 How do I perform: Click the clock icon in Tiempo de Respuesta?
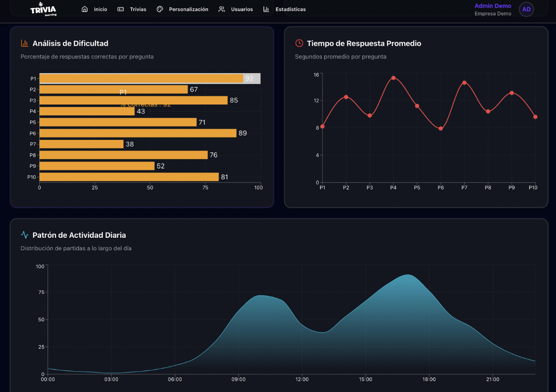pyautogui.click(x=299, y=43)
